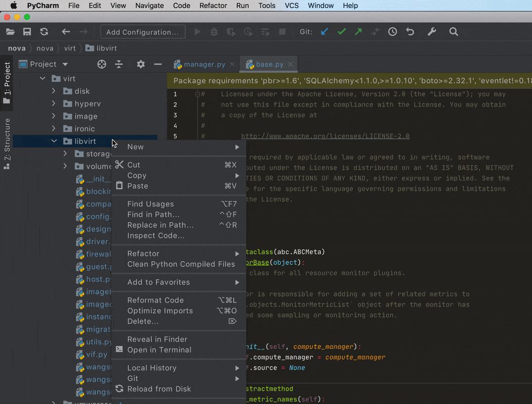Click the Add Configuration button
This screenshot has width=532, height=404.
point(142,32)
